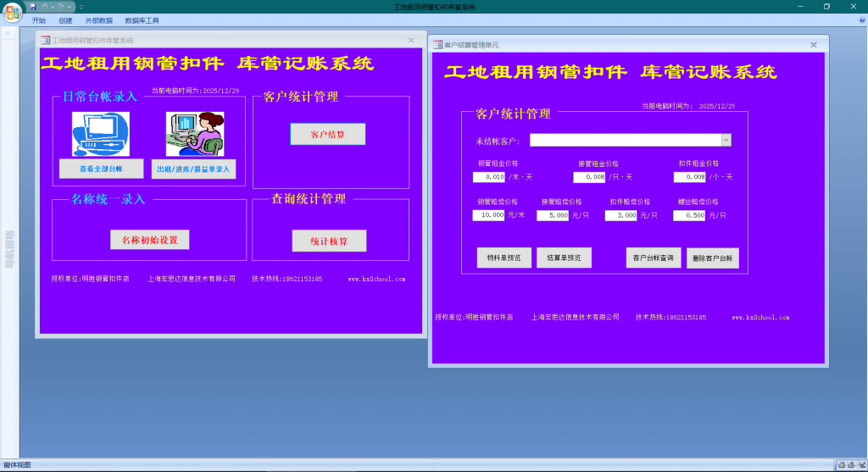Image resolution: width=868 pixels, height=472 pixels.
Task: Switch to form view from status bar
Action: [x=841, y=465]
